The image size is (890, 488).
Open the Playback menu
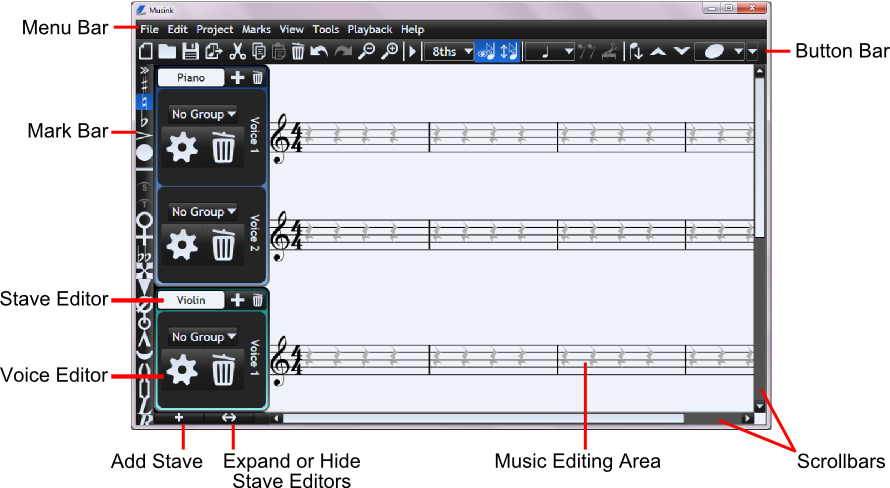pos(370,30)
